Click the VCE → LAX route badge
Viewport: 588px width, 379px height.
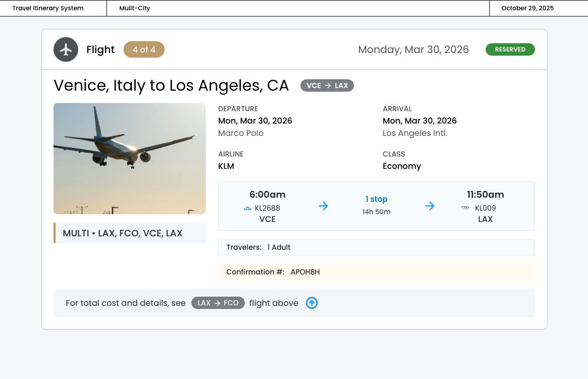(327, 85)
